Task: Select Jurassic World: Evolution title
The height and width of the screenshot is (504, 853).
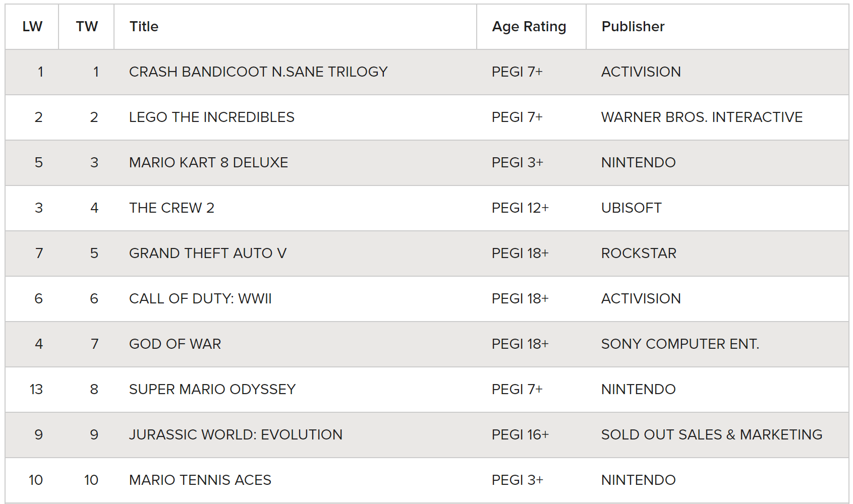Action: (236, 435)
